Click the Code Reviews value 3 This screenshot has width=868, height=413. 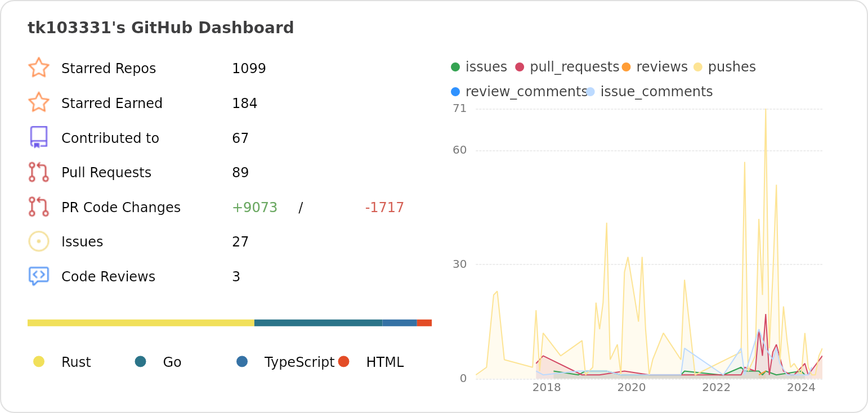tap(236, 277)
